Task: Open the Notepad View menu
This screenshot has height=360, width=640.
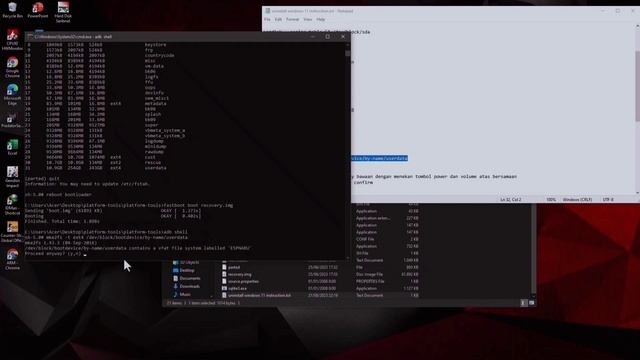Action: pyautogui.click(x=308, y=20)
